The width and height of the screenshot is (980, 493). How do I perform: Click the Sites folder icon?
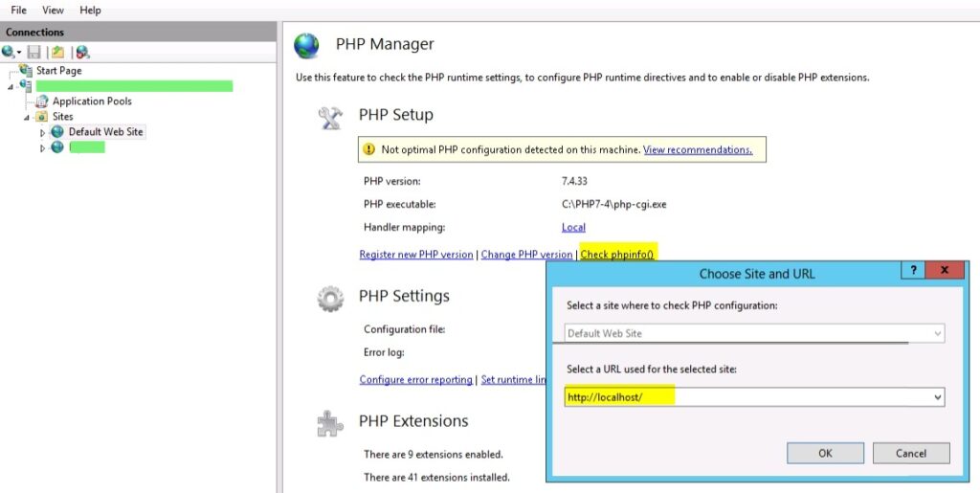[x=42, y=116]
